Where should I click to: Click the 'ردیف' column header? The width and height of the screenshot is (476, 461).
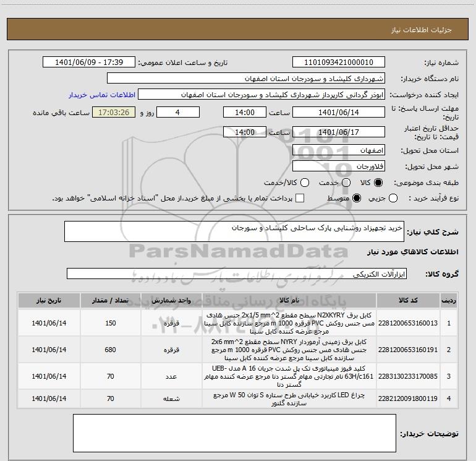click(x=449, y=300)
